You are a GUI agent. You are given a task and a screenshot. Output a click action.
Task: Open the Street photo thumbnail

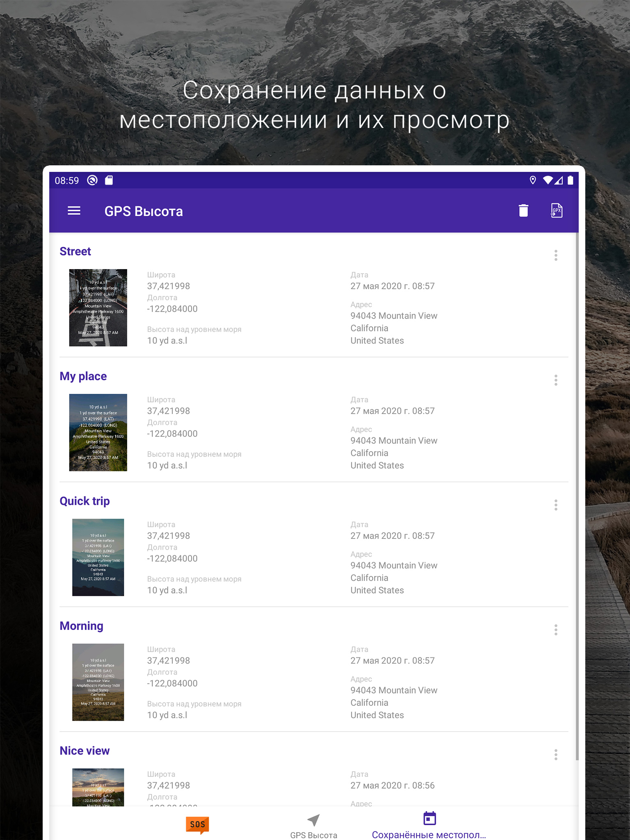98,308
